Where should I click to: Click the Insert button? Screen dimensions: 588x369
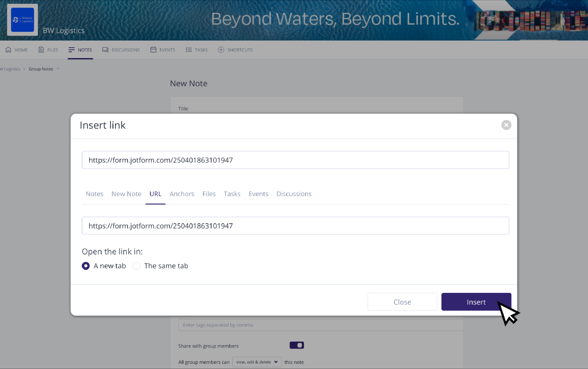click(x=476, y=302)
